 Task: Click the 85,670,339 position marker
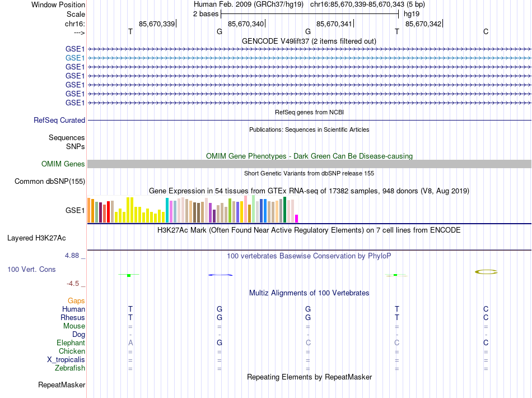coord(158,24)
